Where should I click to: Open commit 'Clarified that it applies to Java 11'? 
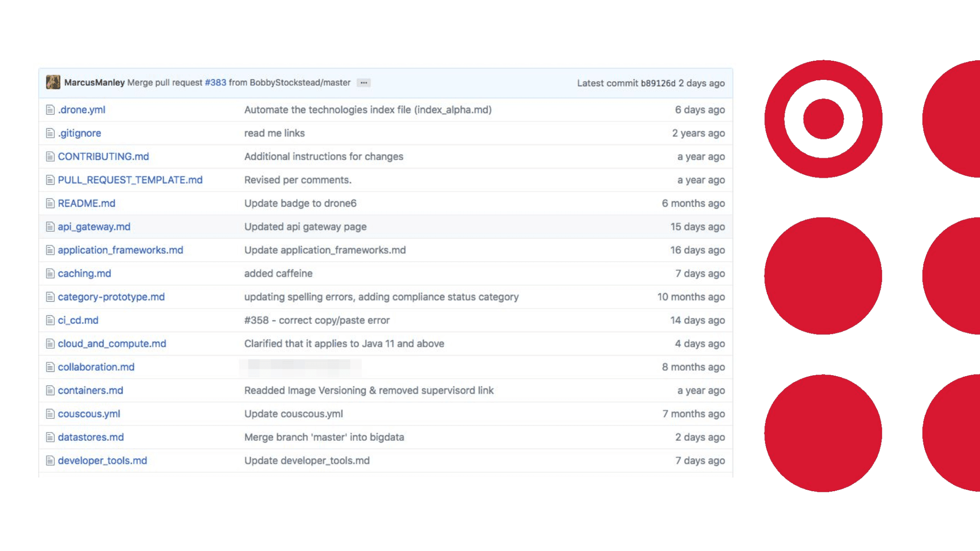click(x=344, y=344)
